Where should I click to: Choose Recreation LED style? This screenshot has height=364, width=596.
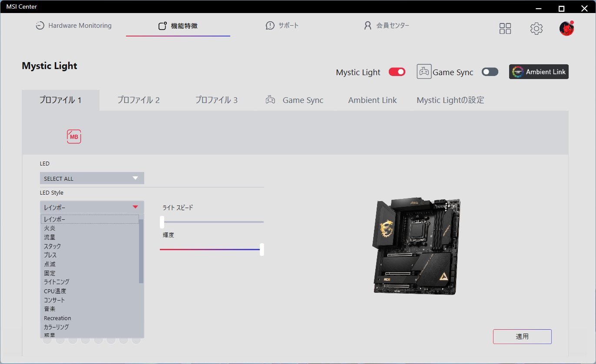(90, 318)
